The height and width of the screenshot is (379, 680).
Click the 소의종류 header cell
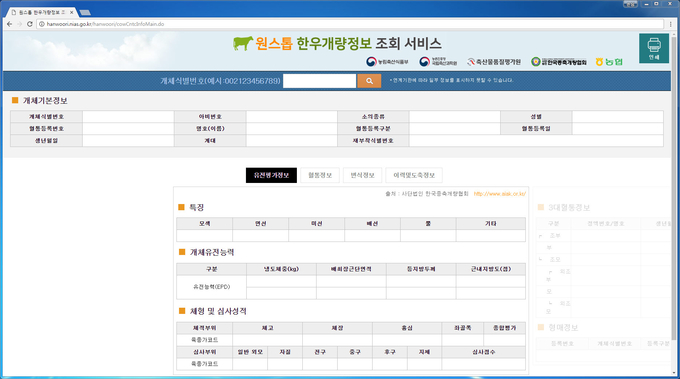373,117
